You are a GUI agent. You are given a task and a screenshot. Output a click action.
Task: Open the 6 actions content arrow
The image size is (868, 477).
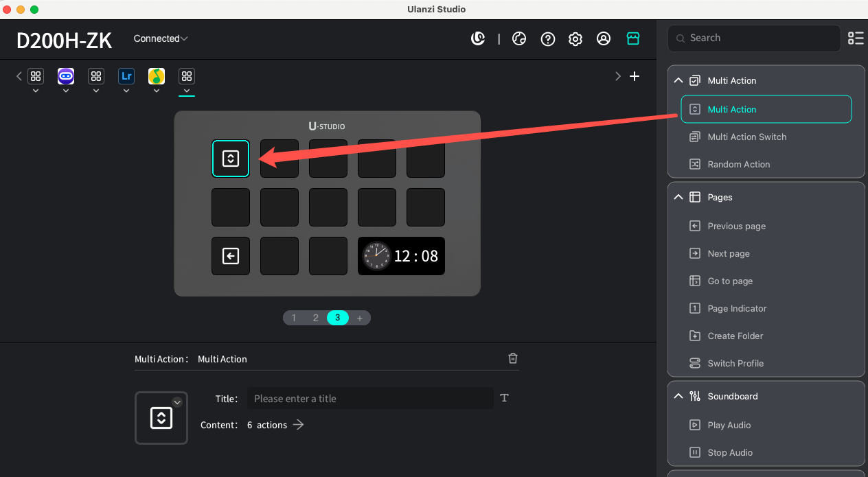point(298,425)
